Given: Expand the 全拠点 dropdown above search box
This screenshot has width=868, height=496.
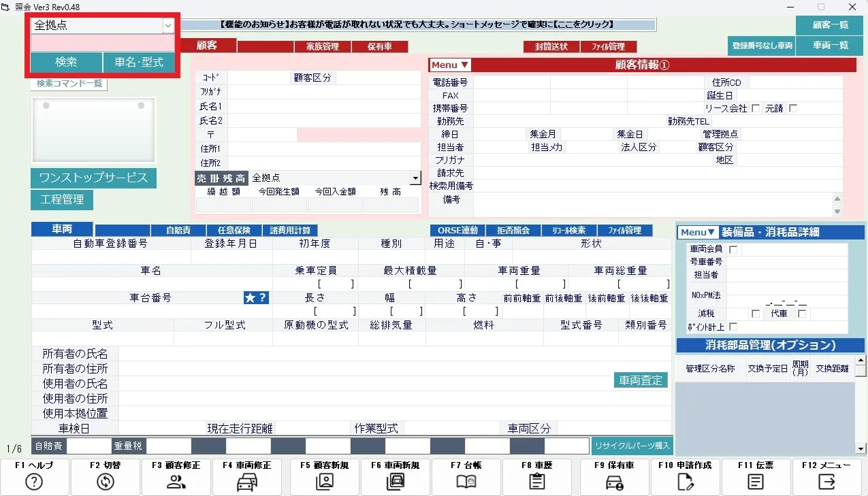Looking at the screenshot, I should coord(167,26).
